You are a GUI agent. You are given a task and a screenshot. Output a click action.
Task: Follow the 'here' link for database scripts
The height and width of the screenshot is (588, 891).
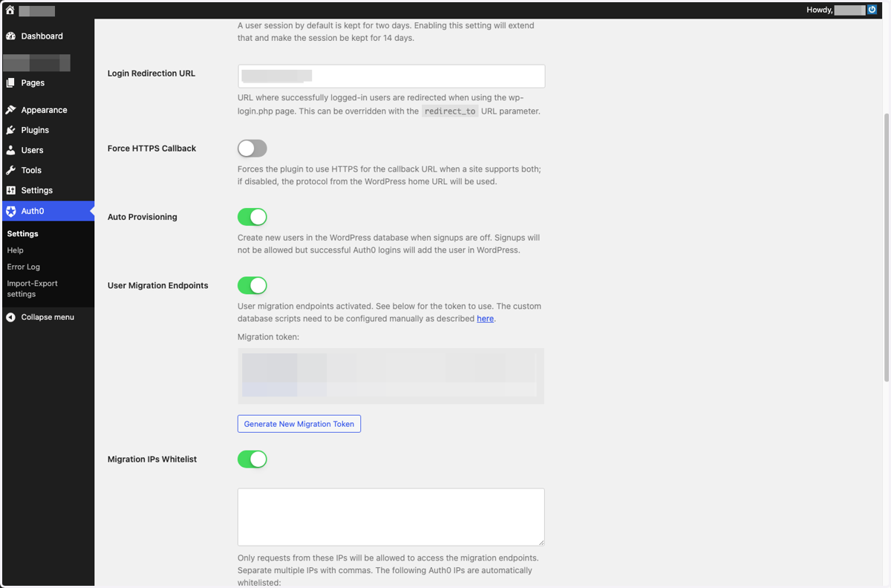point(485,318)
